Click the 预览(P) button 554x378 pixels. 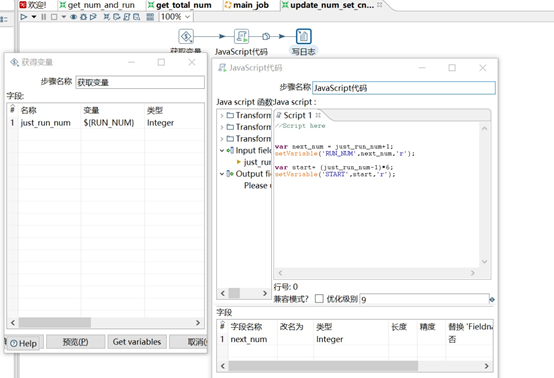pos(75,342)
